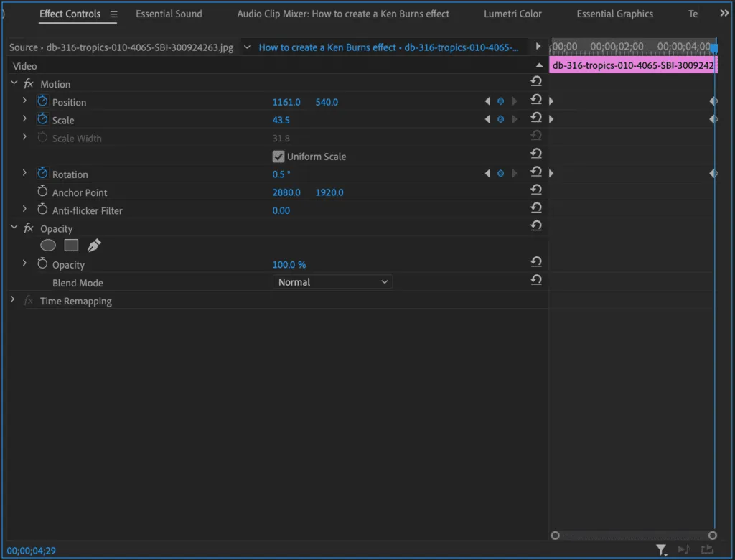Expand the Time Remapping section

(x=13, y=300)
